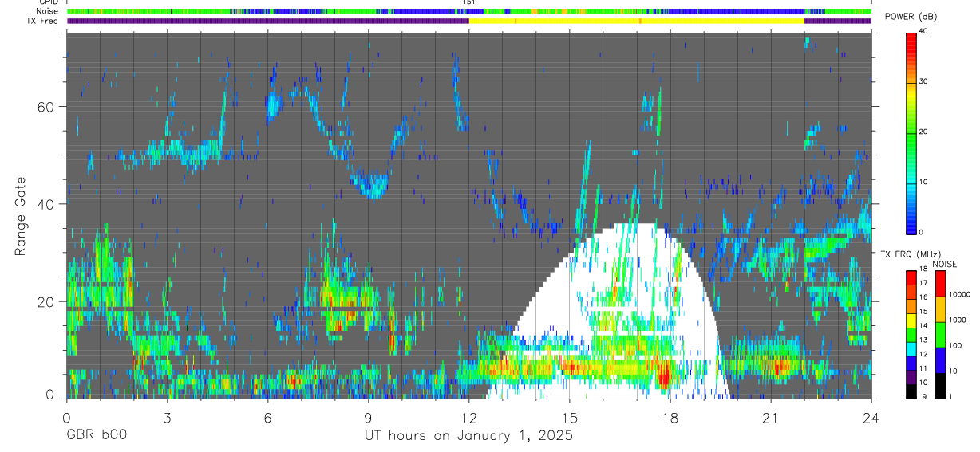980x452 pixels.
Task: Click the '18' label on the TX FRQ scale
Action: pyautogui.click(x=924, y=269)
